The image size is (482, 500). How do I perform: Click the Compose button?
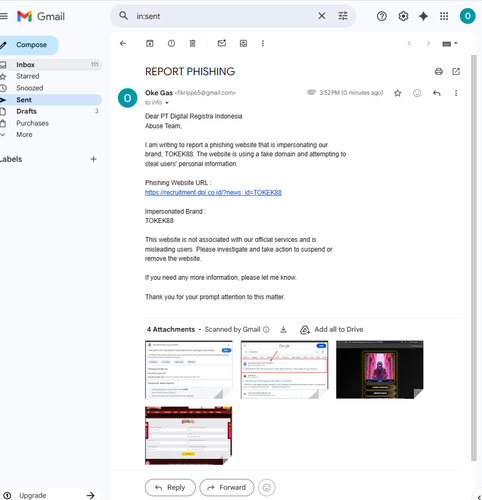point(28,45)
